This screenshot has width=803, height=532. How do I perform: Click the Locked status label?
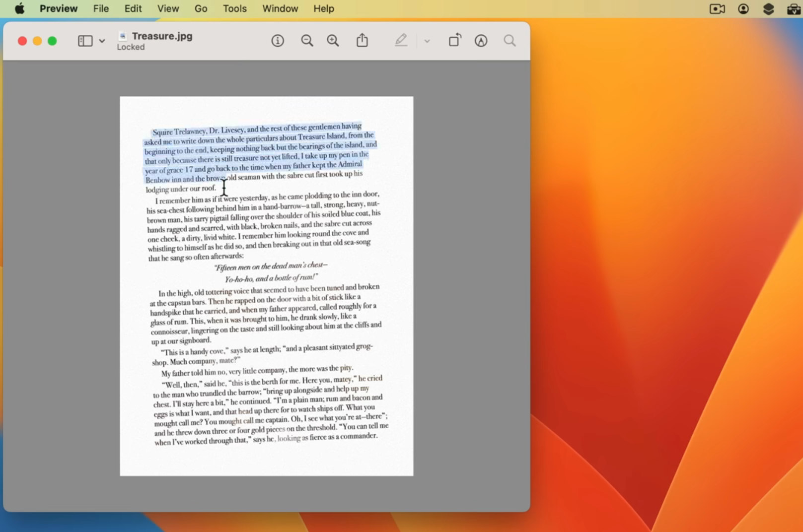(x=131, y=47)
